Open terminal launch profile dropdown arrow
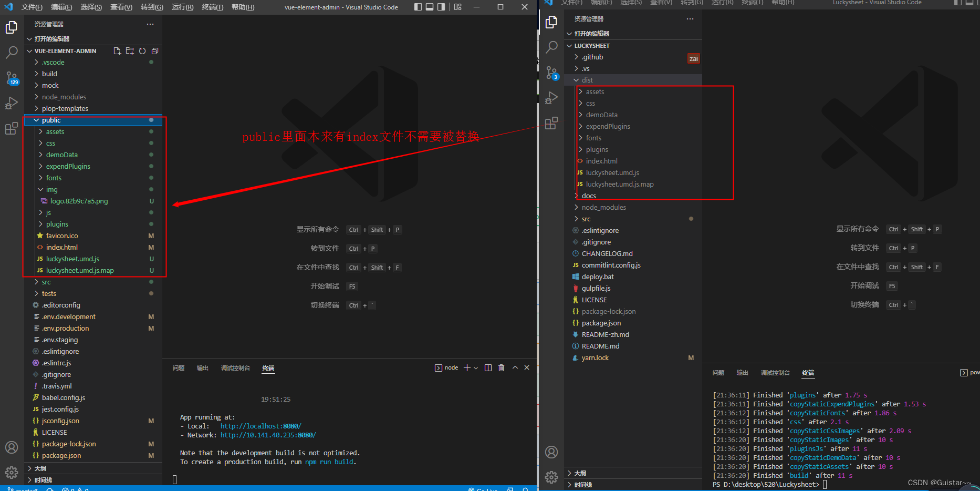980x491 pixels. pyautogui.click(x=476, y=368)
